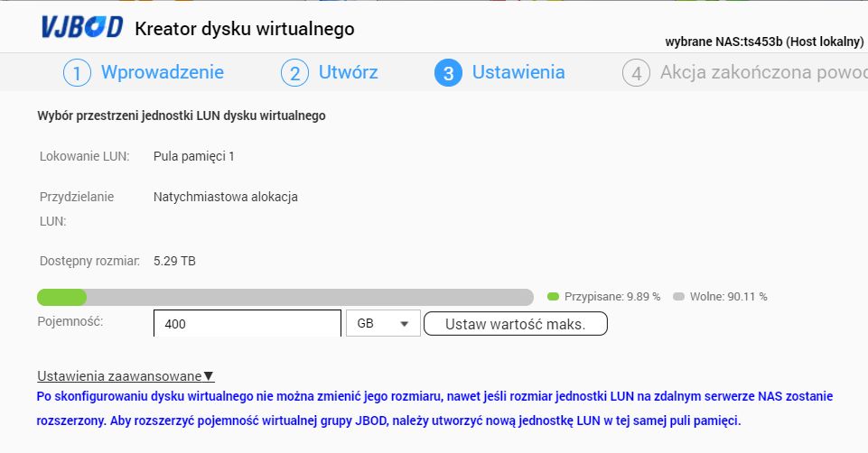This screenshot has width=868, height=453.
Task: Click green Przypisane legend swatch
Action: point(553,297)
